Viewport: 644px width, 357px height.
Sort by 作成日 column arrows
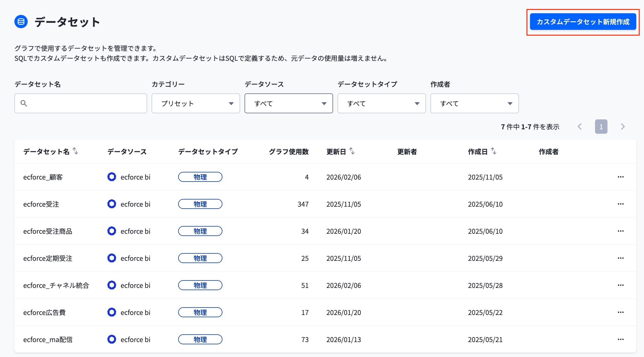(x=494, y=151)
